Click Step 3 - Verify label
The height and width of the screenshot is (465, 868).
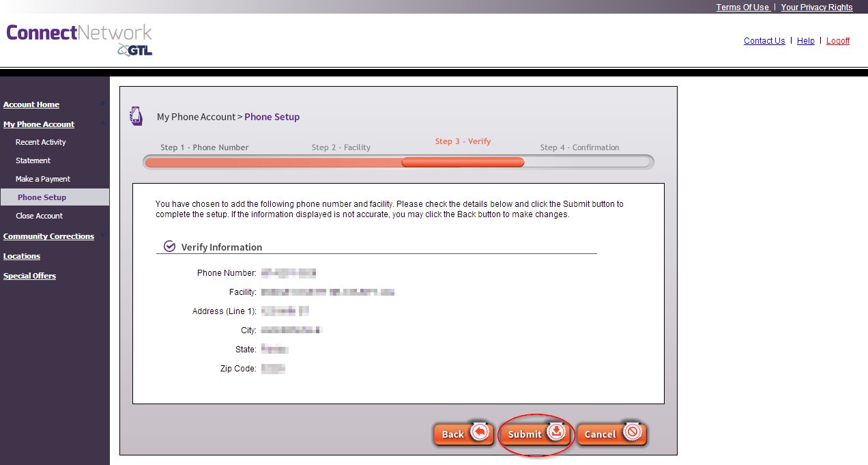tap(463, 141)
